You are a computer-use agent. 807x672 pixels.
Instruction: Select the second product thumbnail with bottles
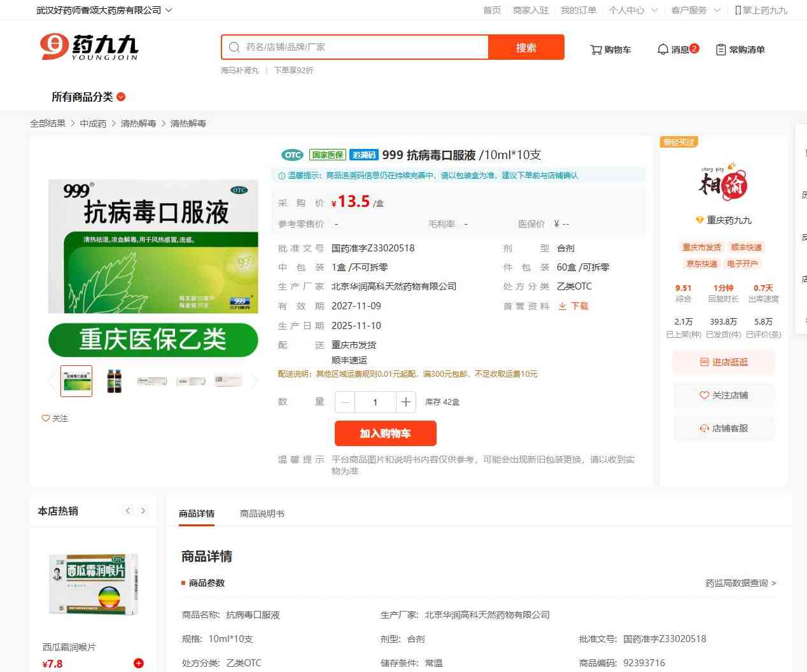click(114, 381)
